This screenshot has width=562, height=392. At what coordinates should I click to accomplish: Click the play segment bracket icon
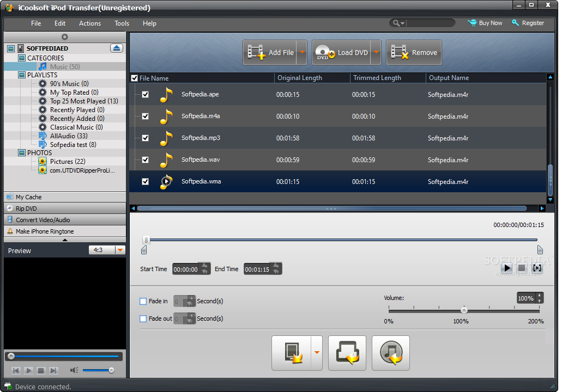[x=537, y=268]
